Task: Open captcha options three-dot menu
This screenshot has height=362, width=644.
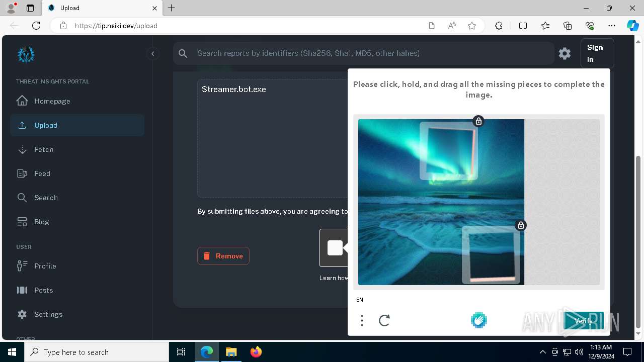Action: (362, 320)
